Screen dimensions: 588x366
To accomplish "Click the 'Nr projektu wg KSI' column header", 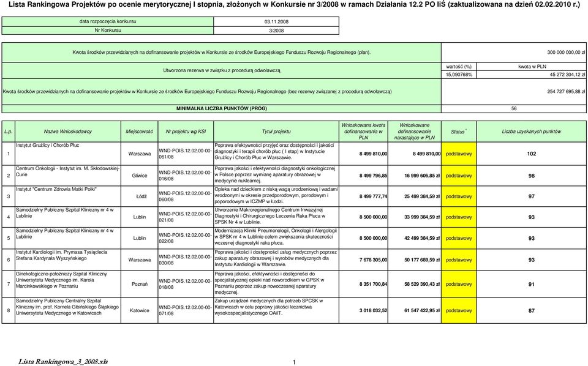I will coord(186,132).
